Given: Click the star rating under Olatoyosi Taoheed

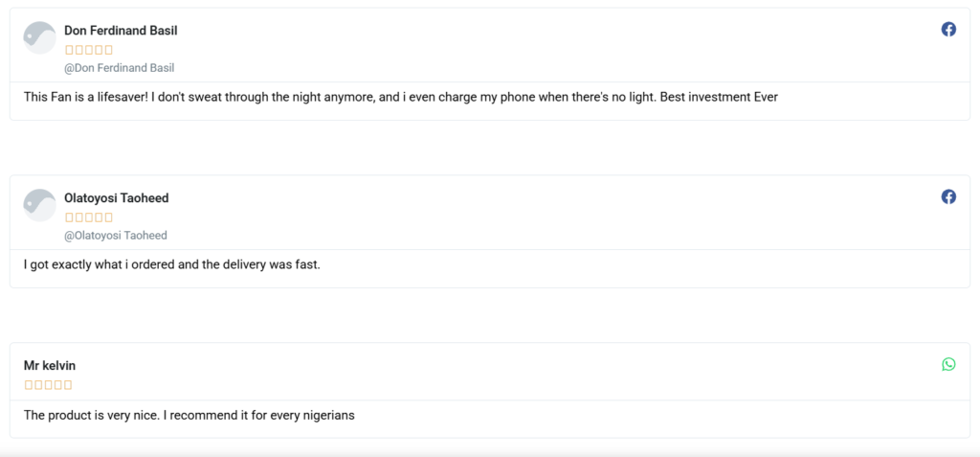Looking at the screenshot, I should 89,217.
